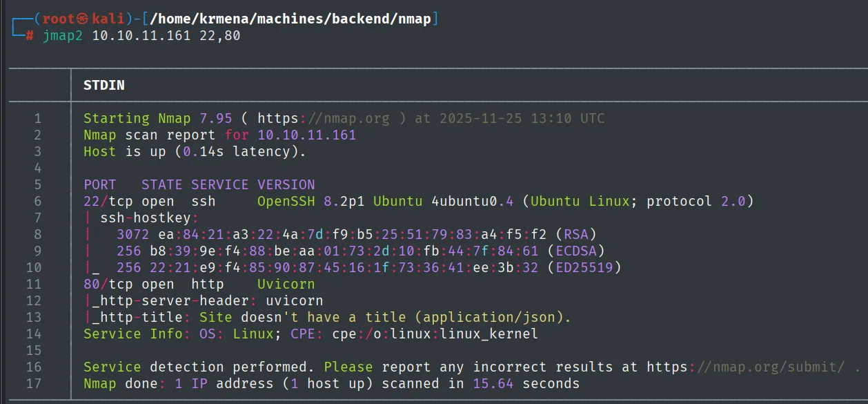Viewport: 868px width, 404px height.
Task: Click the jmap2 command word
Action: click(x=63, y=35)
